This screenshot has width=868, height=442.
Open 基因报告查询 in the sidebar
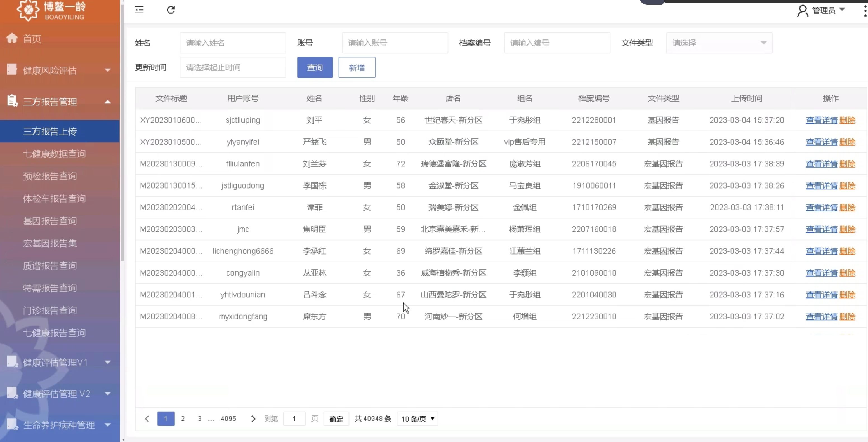tap(50, 221)
